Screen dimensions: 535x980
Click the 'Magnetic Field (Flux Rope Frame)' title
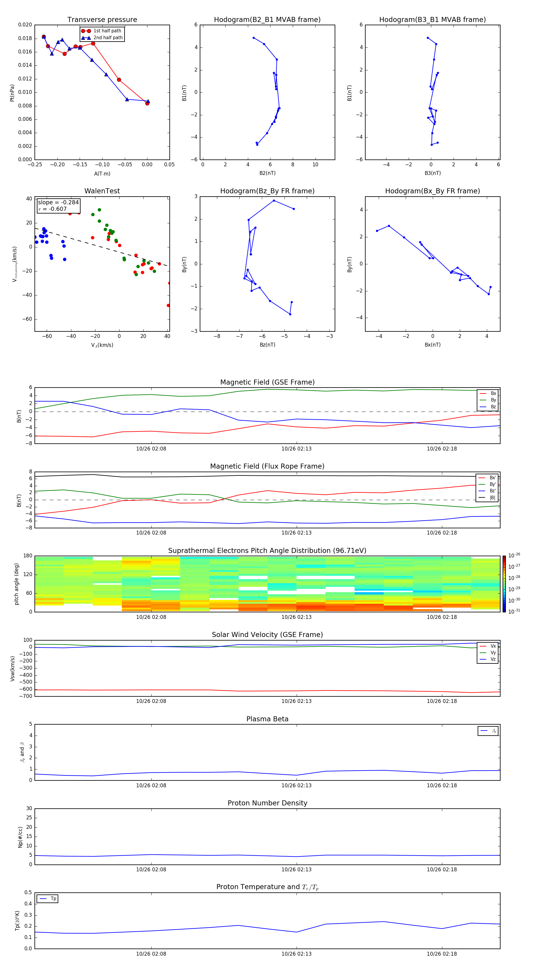click(x=267, y=467)
